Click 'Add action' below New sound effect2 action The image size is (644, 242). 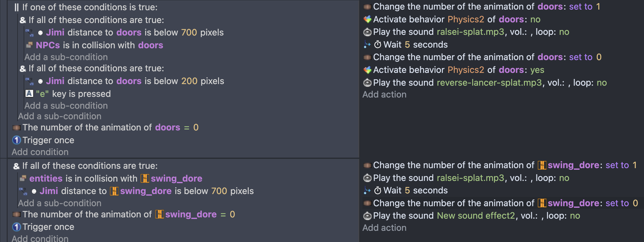click(384, 228)
